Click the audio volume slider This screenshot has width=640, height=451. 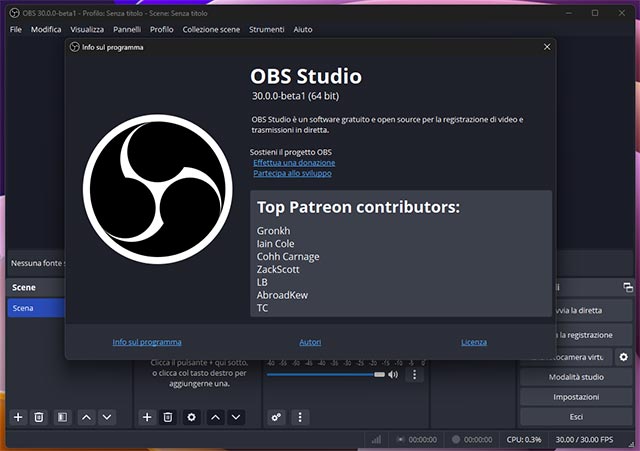click(x=325, y=375)
